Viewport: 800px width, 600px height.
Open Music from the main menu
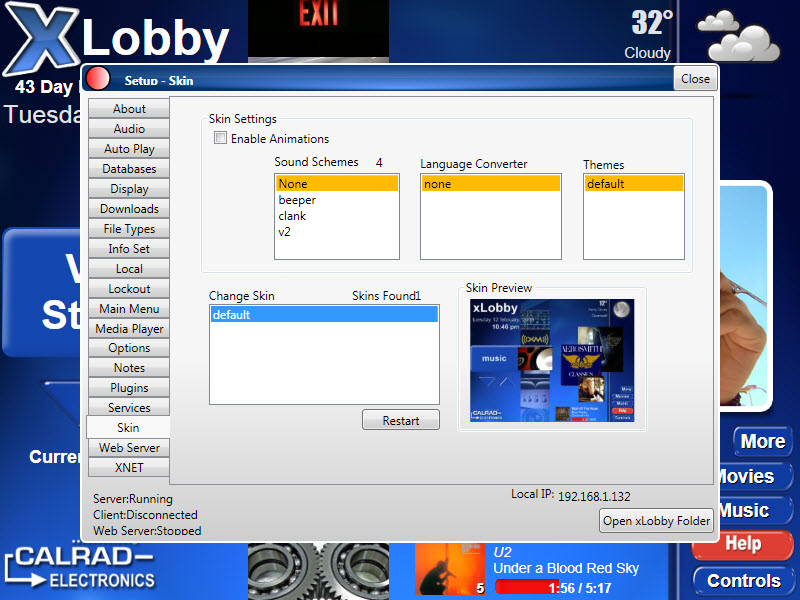(754, 510)
